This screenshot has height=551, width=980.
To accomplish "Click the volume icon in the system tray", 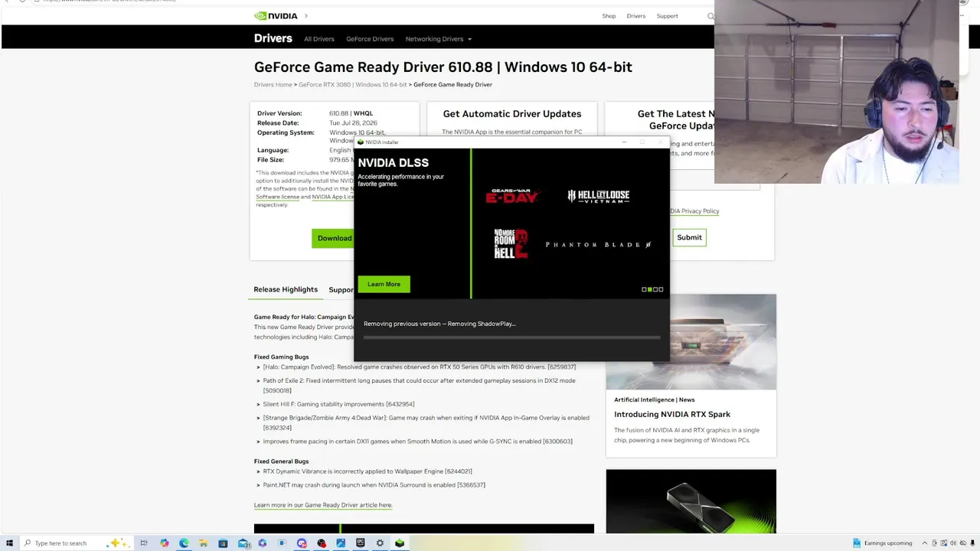I will tap(953, 543).
